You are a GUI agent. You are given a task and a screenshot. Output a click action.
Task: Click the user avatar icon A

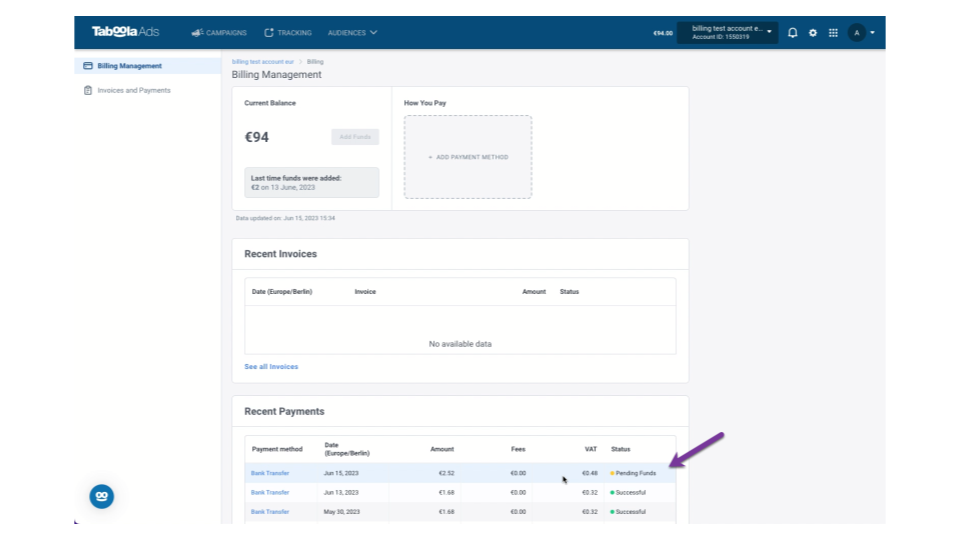coord(857,33)
